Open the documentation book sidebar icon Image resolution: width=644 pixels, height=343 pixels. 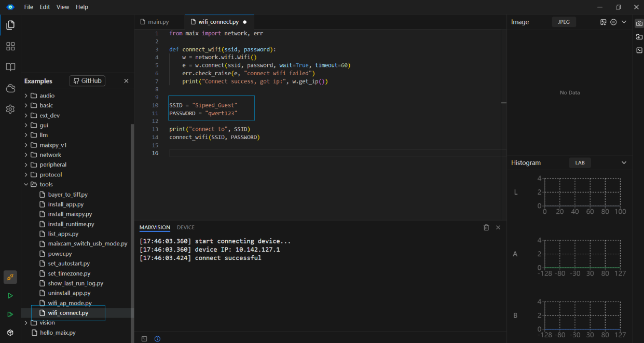coord(10,67)
